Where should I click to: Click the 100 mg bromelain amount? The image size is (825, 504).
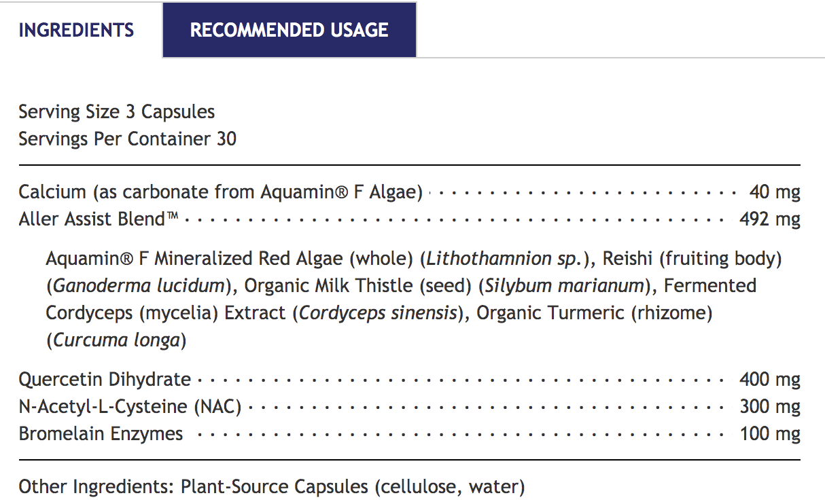(769, 434)
